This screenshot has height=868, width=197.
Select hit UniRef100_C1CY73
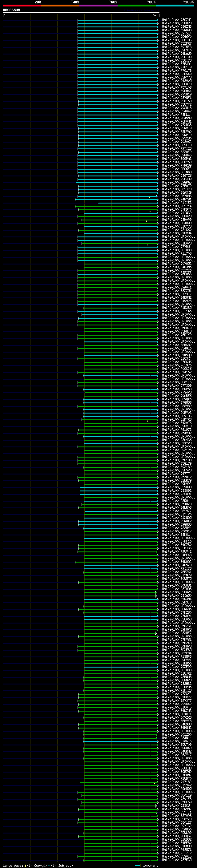[177, 226]
